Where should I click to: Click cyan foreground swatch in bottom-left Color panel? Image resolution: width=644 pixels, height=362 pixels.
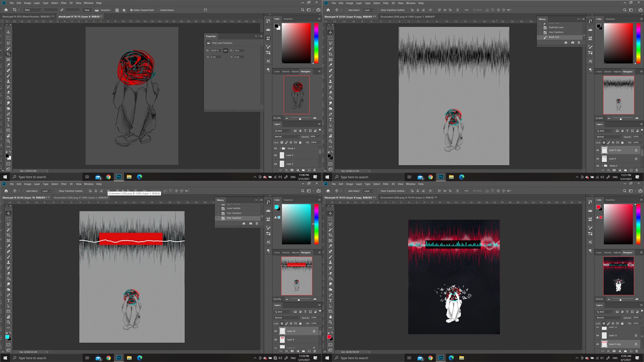coord(276,207)
